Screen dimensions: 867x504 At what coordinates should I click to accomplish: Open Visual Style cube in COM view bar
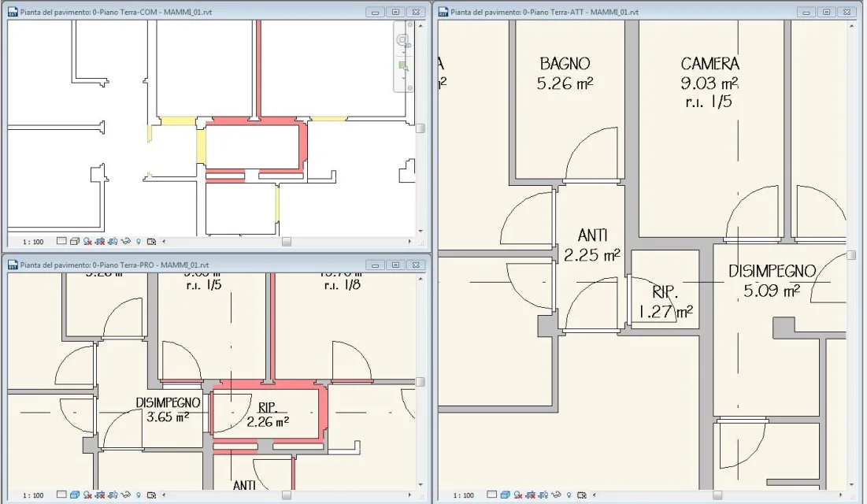tap(75, 242)
